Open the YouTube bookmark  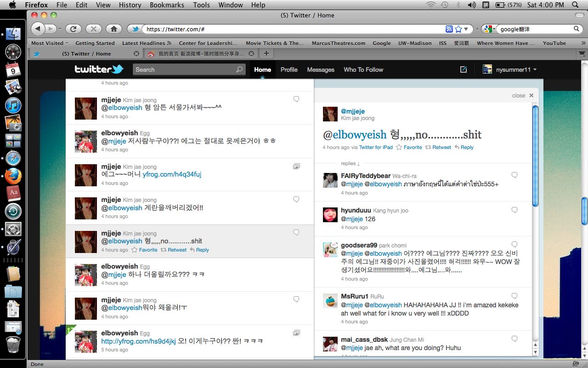(x=554, y=43)
